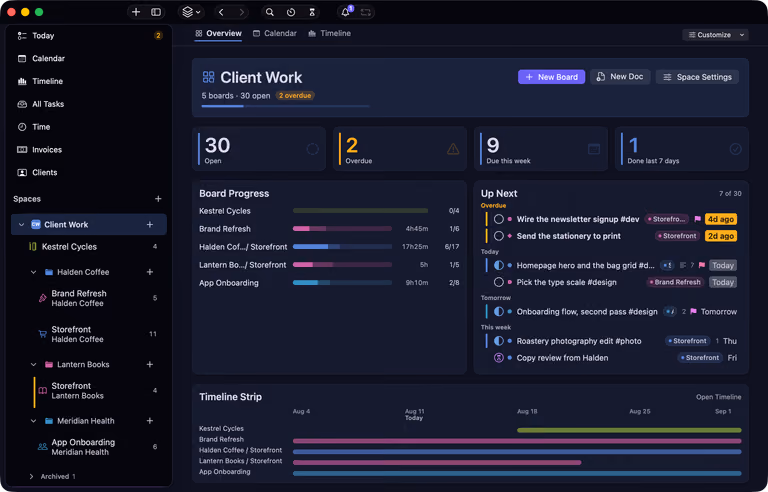Screen dimensions: 768x492
Task: Mark Send the stationery to print done
Action: point(499,236)
